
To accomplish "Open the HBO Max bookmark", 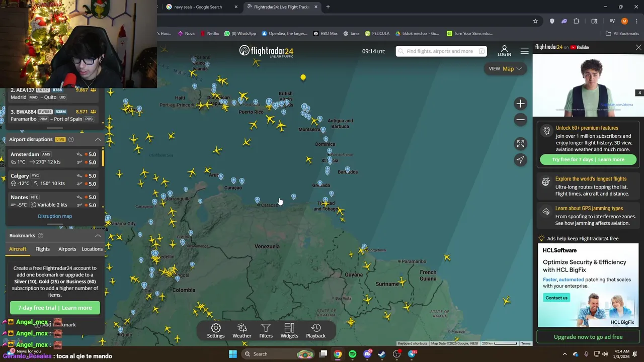I will 326,34.
